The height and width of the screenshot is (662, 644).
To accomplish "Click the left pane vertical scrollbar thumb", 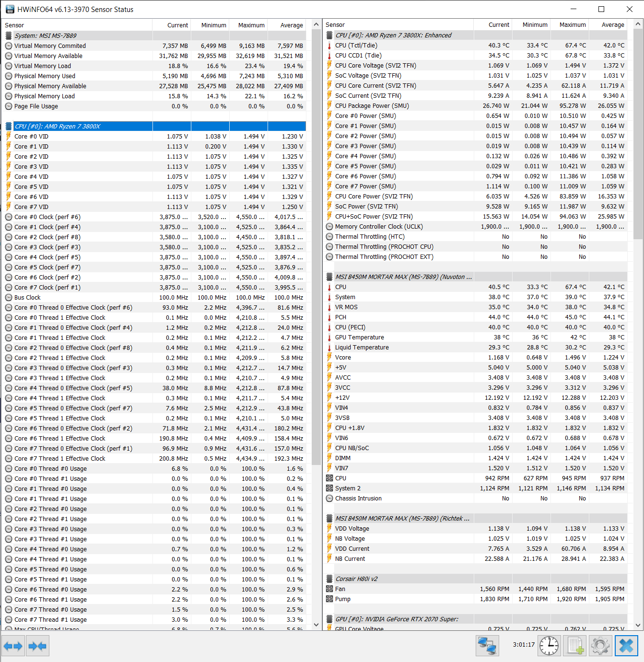I will tap(316, 247).
